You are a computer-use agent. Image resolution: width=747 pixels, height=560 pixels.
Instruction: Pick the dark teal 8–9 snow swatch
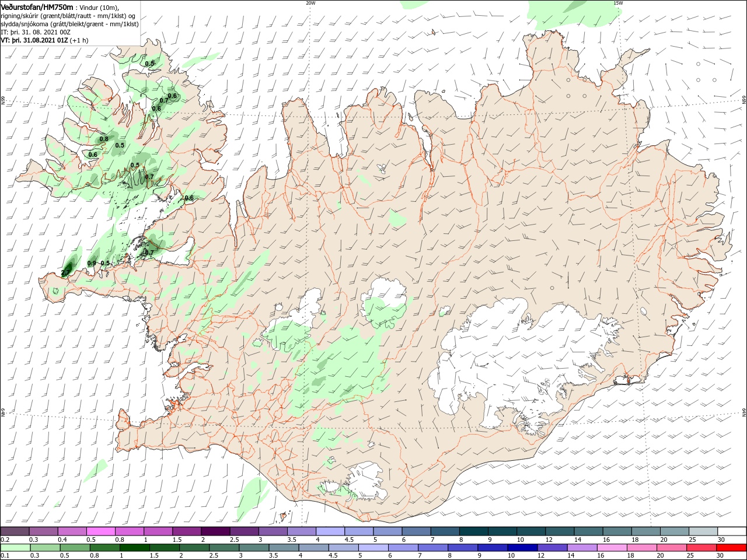pyautogui.click(x=473, y=531)
